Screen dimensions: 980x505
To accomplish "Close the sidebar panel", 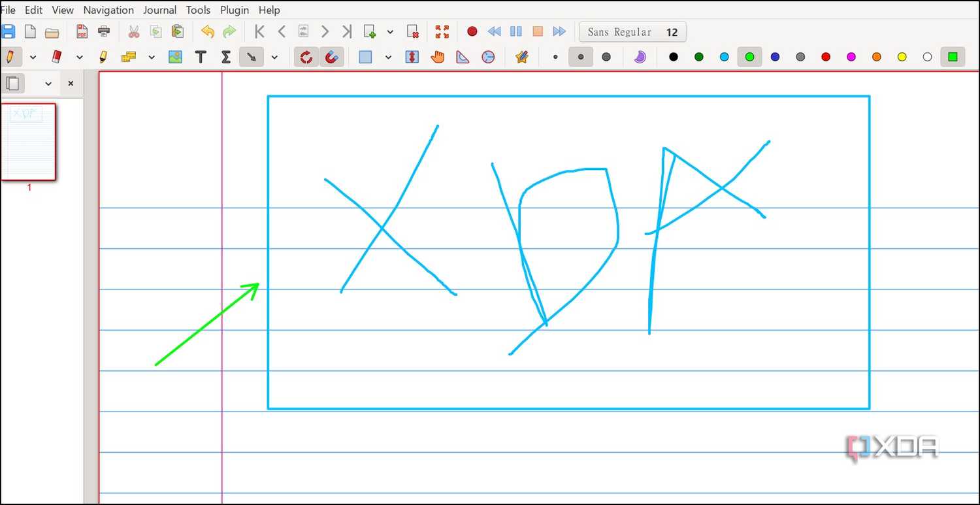I will (x=71, y=84).
